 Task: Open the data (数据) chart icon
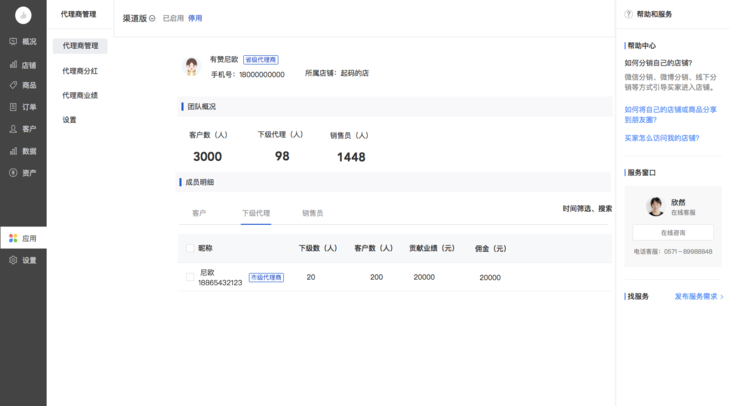coord(13,151)
